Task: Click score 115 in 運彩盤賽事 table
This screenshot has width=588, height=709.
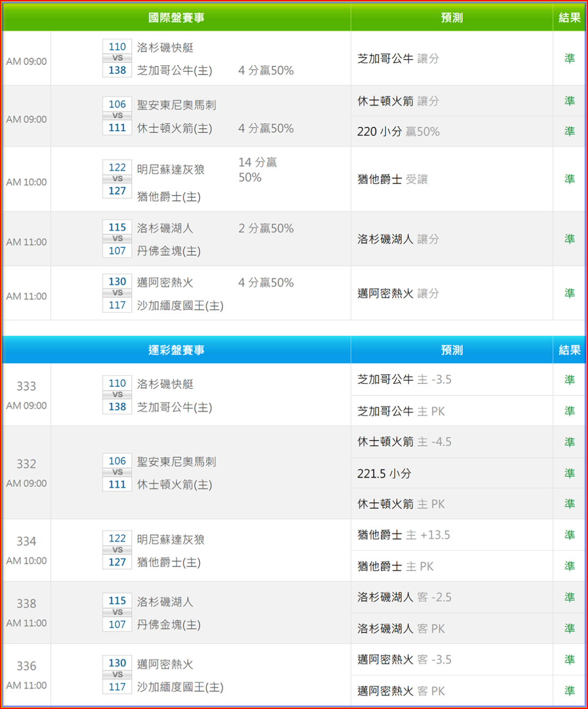Action: click(x=117, y=601)
